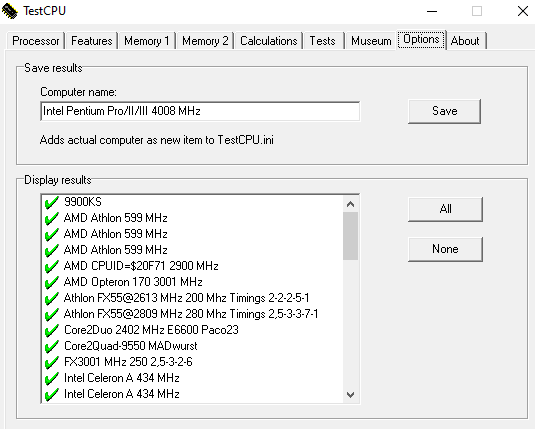
Task: Uncheck Athlon FX55@2613 MHz entry
Action: [52, 298]
